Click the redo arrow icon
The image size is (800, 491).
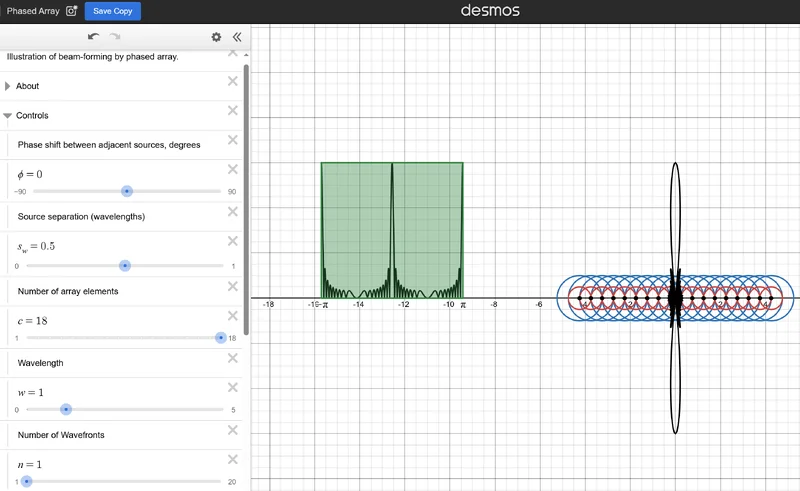coord(115,37)
